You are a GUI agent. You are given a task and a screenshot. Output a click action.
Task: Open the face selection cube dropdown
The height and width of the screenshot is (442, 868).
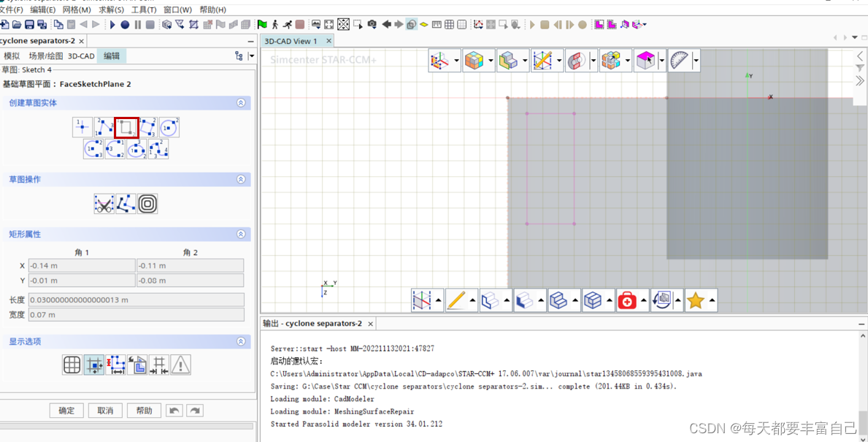click(661, 61)
